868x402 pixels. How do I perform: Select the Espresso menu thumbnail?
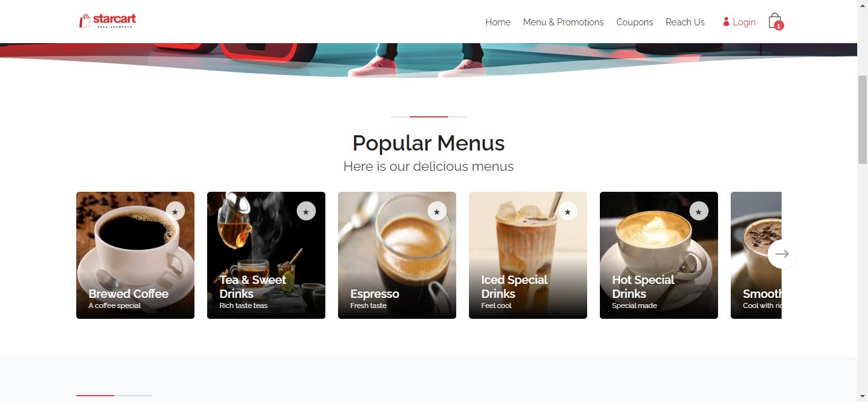click(x=397, y=255)
